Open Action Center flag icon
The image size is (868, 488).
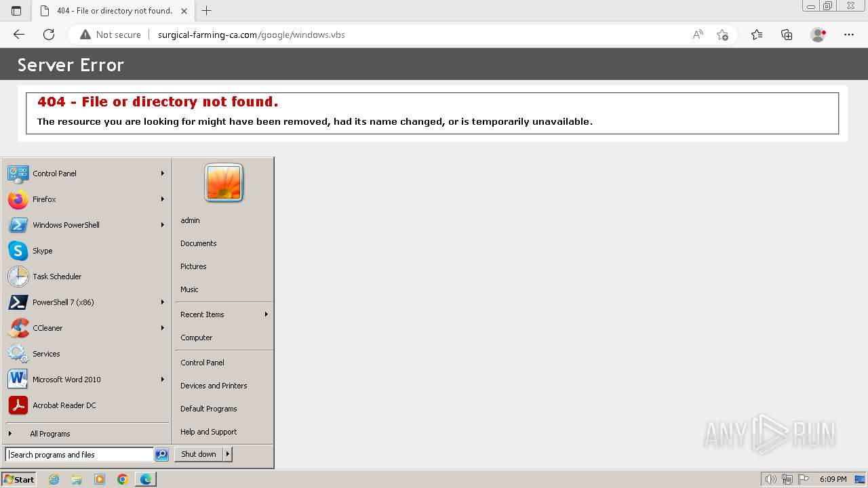click(x=804, y=479)
